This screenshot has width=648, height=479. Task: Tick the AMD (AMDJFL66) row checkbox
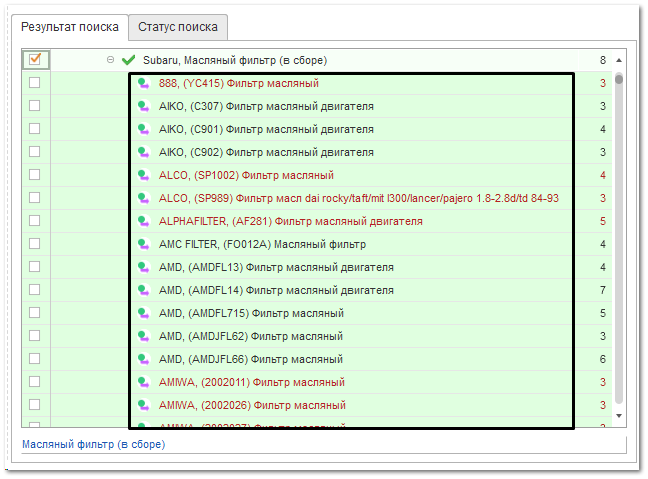(x=35, y=359)
